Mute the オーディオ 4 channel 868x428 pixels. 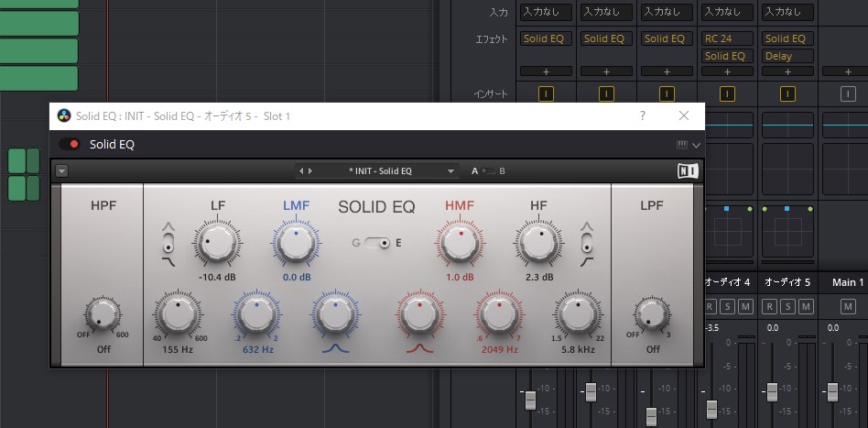[745, 306]
